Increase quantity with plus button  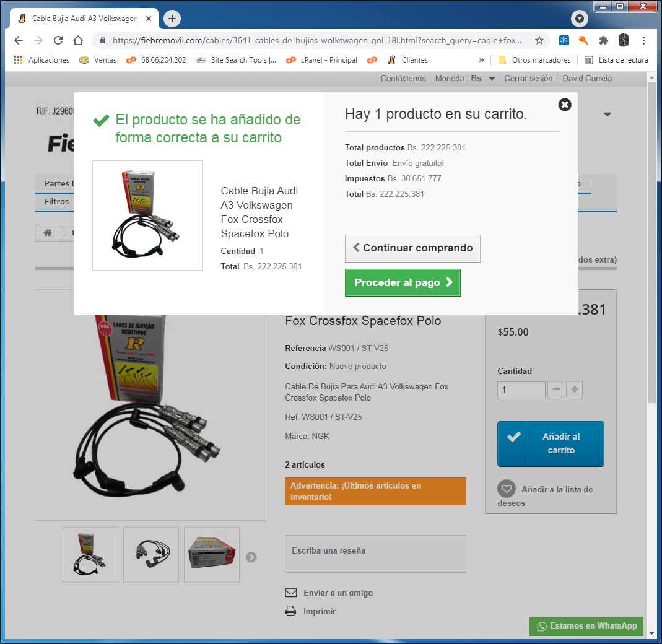click(575, 389)
